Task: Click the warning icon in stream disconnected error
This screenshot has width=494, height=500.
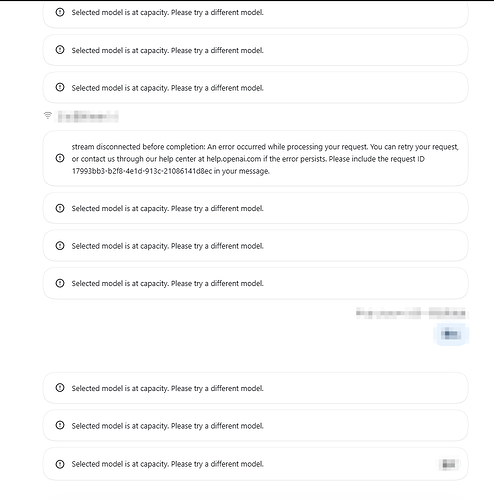Action: [x=60, y=158]
